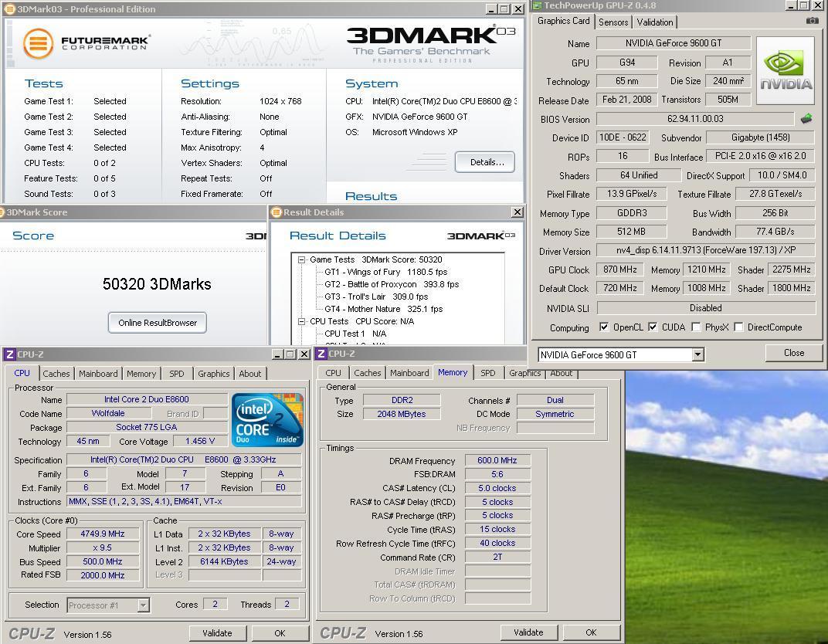Viewport: 828px width, 644px height.
Task: Select GT4 - Mother Nature result row
Action: pyautogui.click(x=383, y=309)
